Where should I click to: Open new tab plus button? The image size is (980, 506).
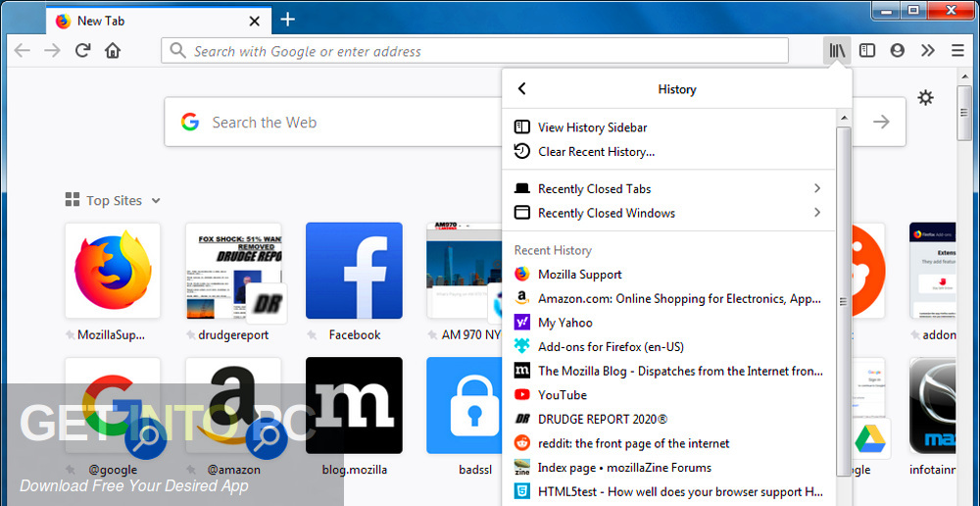pos(287,20)
